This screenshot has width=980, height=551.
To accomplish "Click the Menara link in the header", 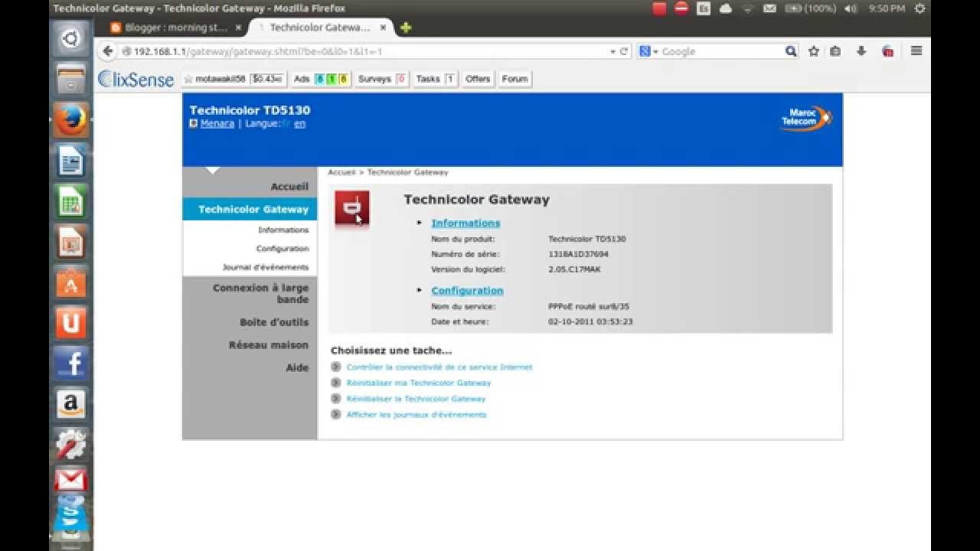I will 217,123.
